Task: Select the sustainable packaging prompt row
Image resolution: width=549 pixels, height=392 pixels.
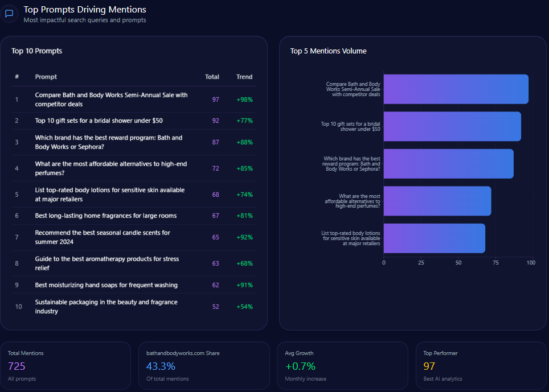Action: (x=106, y=307)
